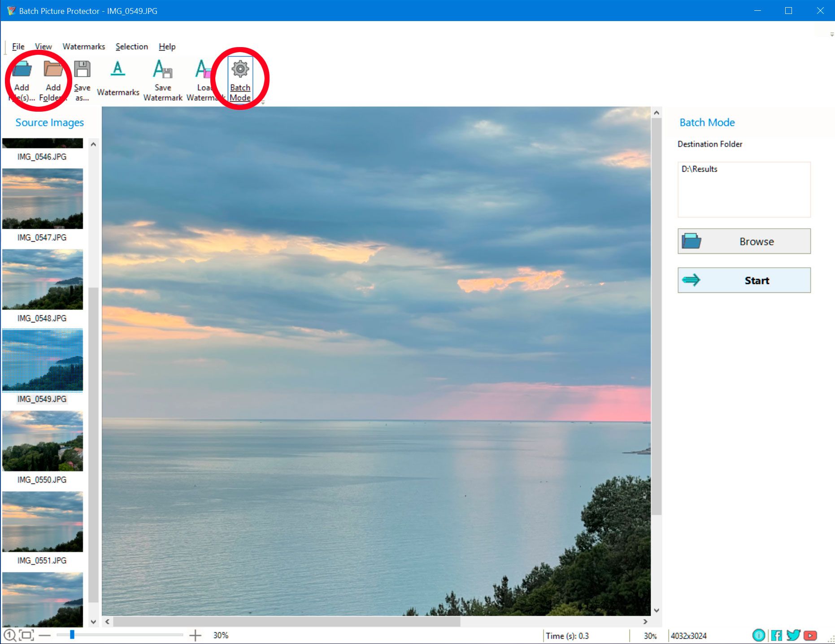This screenshot has width=835, height=644.
Task: Click the Start button to begin batch
Action: pyautogui.click(x=744, y=280)
